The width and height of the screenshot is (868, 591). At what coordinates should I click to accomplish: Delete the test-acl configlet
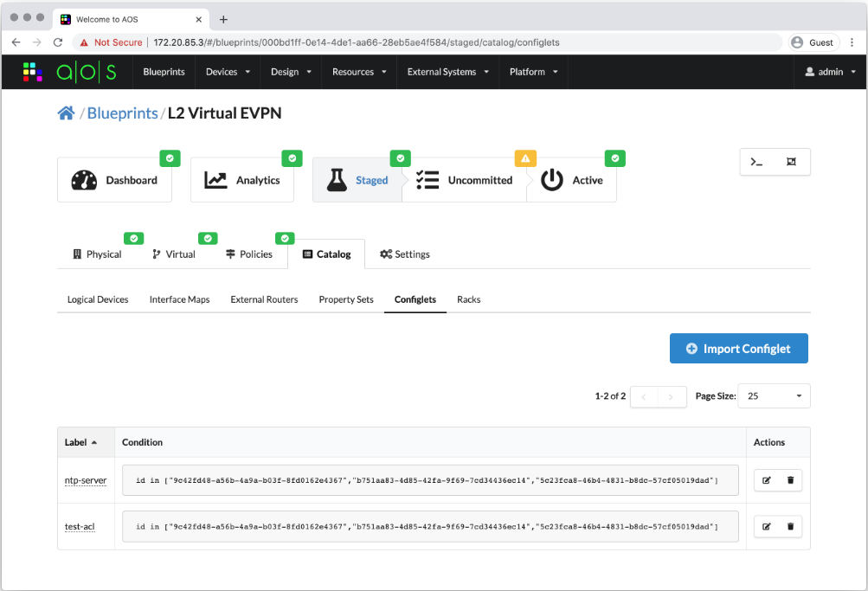[x=790, y=526]
